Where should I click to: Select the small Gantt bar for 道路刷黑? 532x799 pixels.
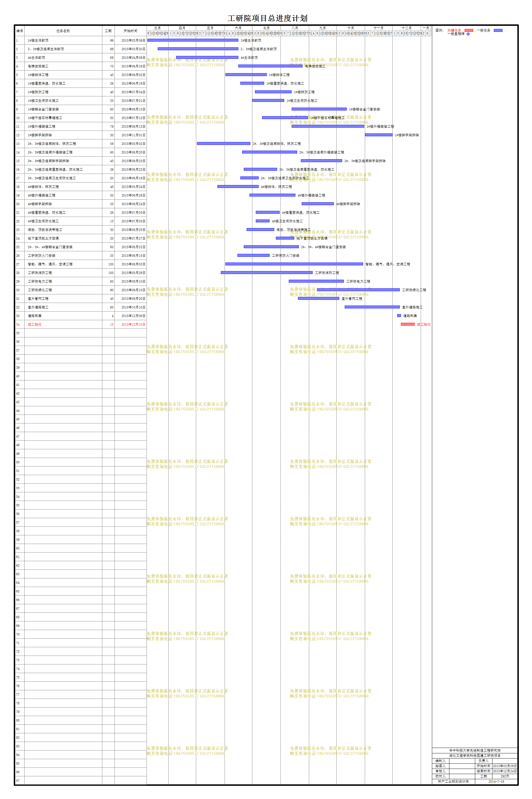click(399, 316)
